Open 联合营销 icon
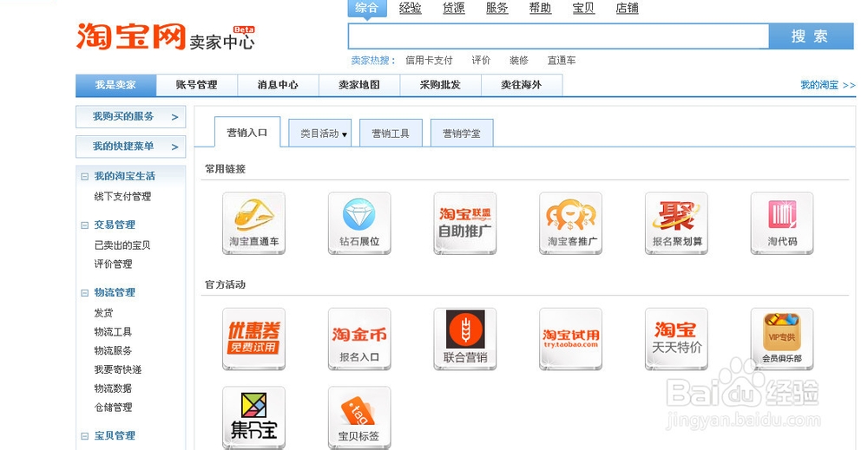Viewport: 868px width, 450px height. pos(465,339)
